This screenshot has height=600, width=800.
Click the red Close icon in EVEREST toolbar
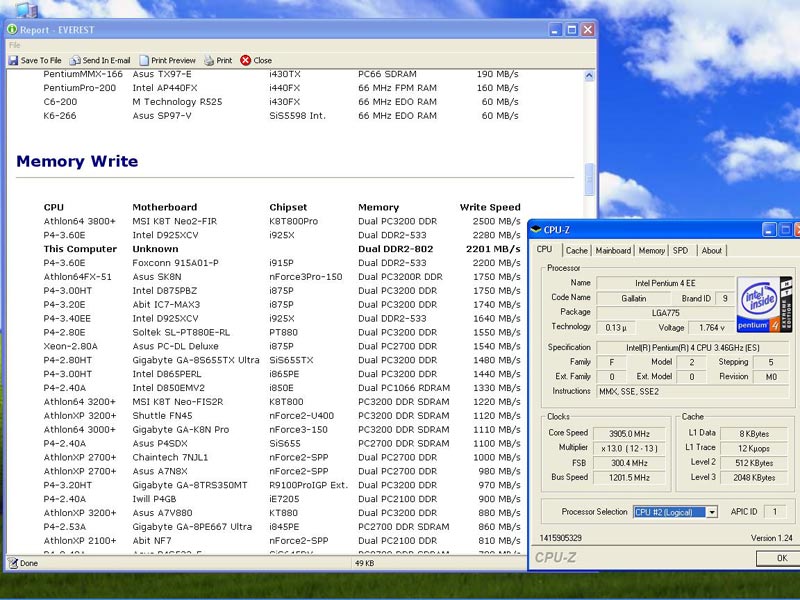245,60
